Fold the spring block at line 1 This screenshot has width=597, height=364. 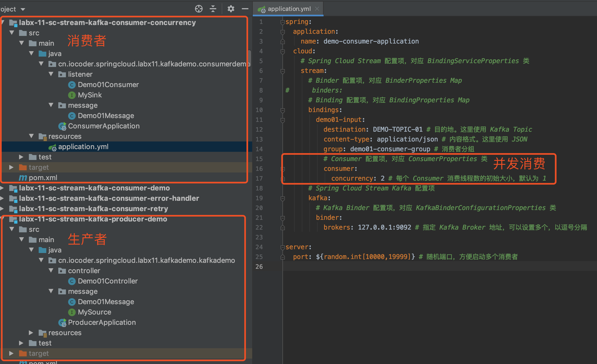[x=283, y=22]
